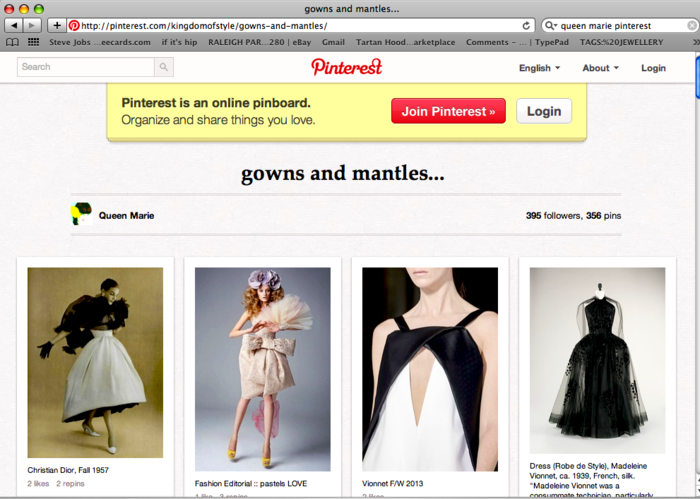Go forward with the browser forward arrow
This screenshot has width=700, height=499.
32,25
